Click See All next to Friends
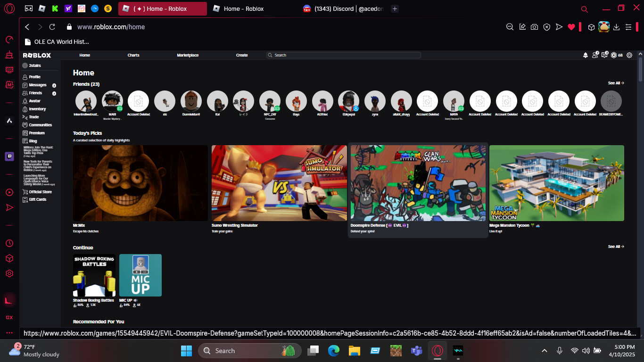Image resolution: width=644 pixels, height=362 pixels. [616, 83]
